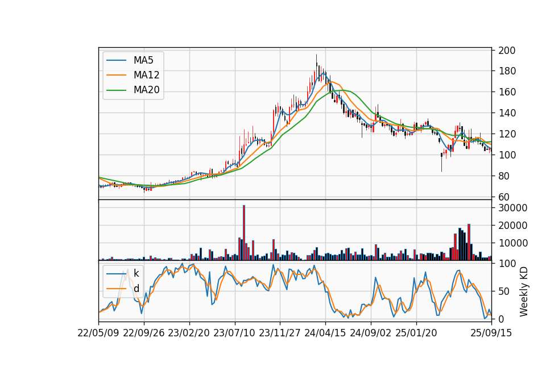
Task: Click the Weekly KD axis label
Action: point(524,291)
